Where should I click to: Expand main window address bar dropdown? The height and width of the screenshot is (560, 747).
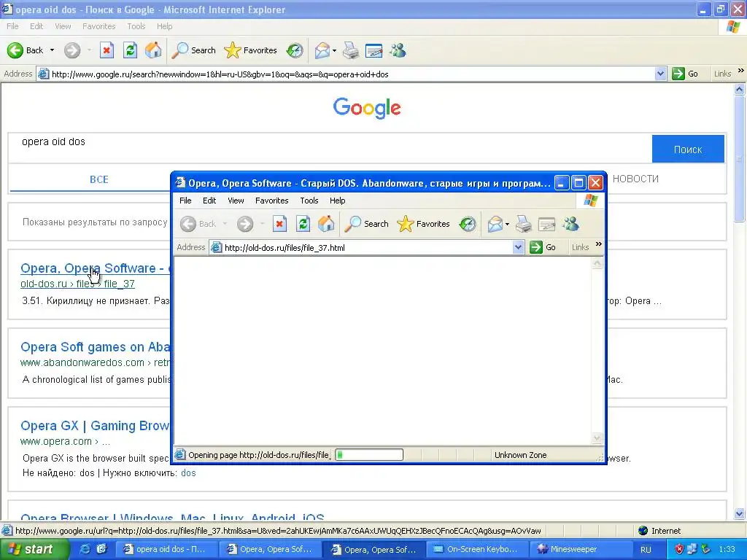pyautogui.click(x=660, y=74)
